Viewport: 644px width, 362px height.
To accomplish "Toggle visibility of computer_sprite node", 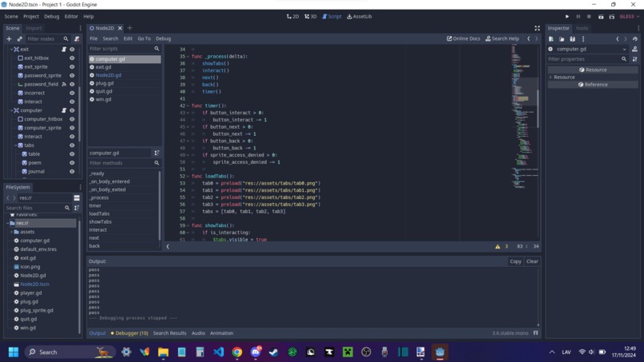I will click(72, 128).
